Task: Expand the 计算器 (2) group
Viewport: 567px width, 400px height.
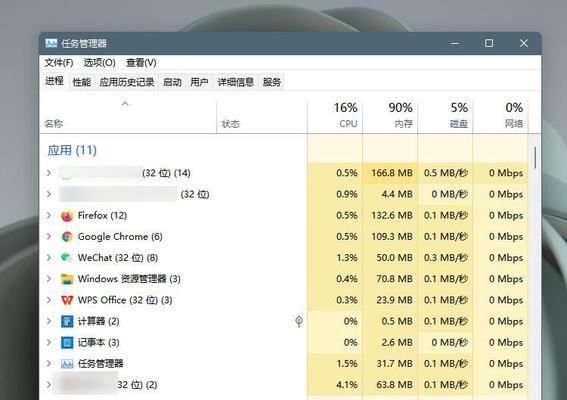Action: coord(49,321)
